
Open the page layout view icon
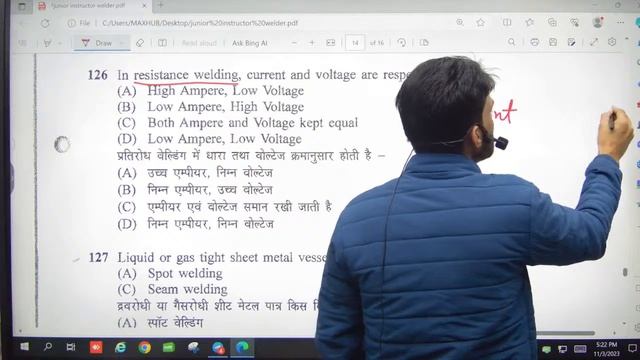[424, 43]
